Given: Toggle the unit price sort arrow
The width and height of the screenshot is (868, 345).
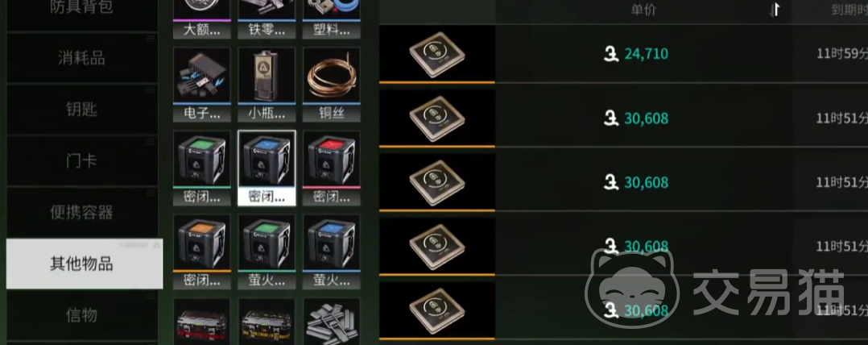Looking at the screenshot, I should (775, 10).
